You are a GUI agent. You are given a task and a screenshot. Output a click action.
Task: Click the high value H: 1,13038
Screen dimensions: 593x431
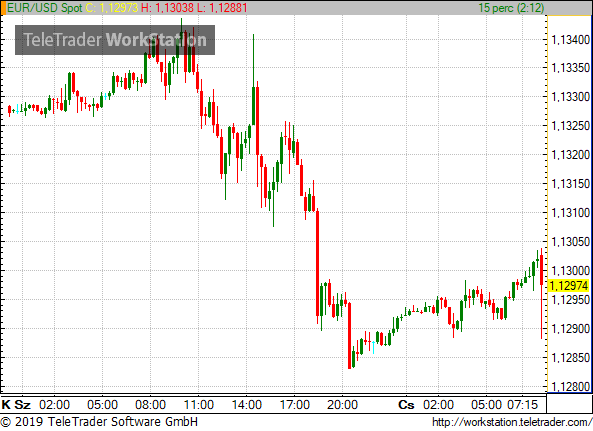[167, 8]
